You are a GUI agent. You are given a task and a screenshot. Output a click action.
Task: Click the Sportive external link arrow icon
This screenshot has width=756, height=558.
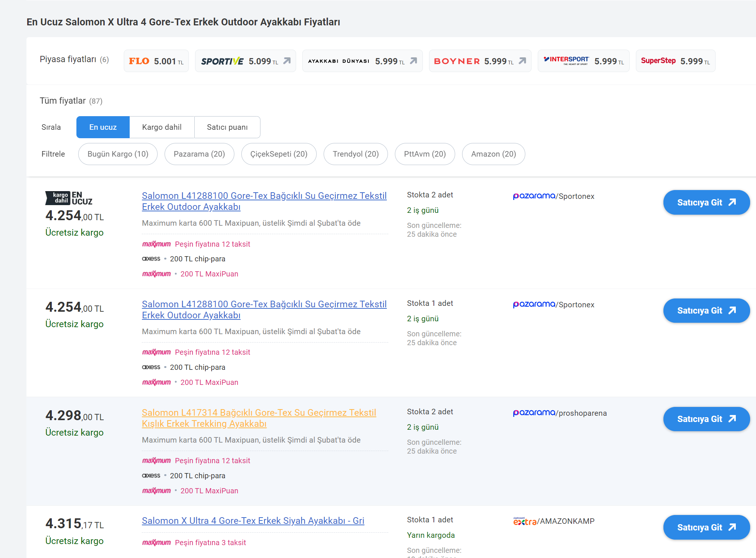287,61
